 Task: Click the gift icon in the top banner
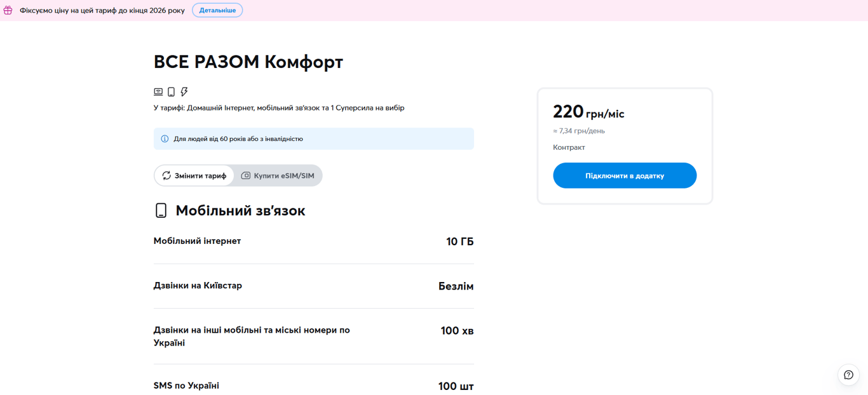[8, 10]
